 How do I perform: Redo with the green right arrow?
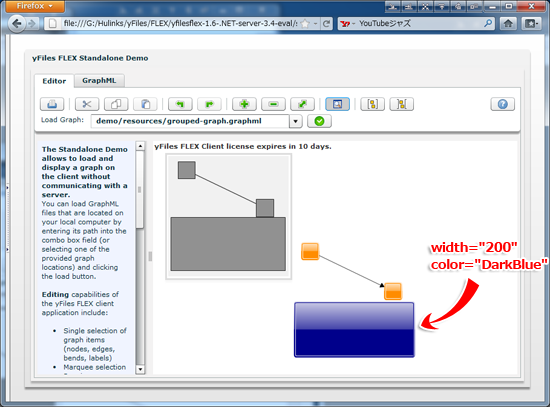209,104
